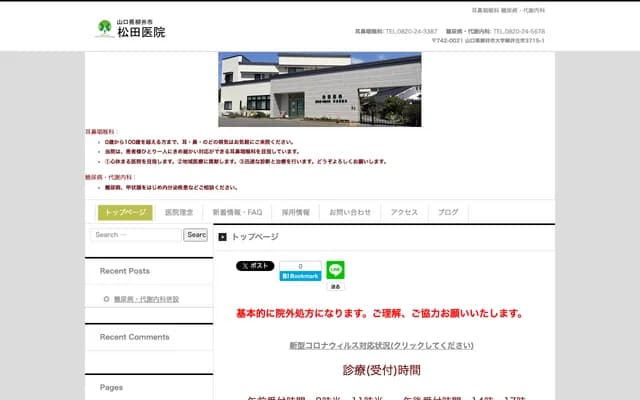Open the アクセス menu item
The height and width of the screenshot is (400, 640).
[x=404, y=212]
